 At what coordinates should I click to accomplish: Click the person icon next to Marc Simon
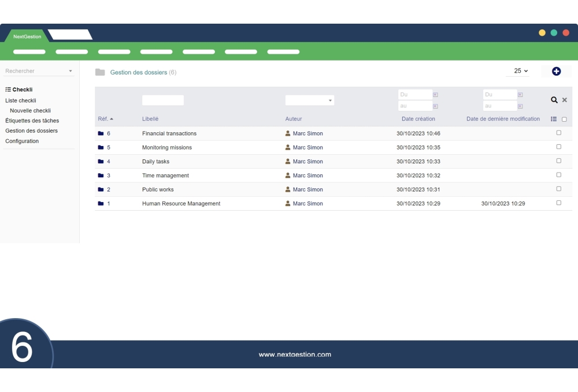tap(288, 133)
